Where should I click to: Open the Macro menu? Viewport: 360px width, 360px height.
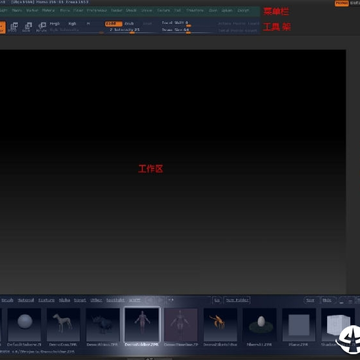click(17, 10)
